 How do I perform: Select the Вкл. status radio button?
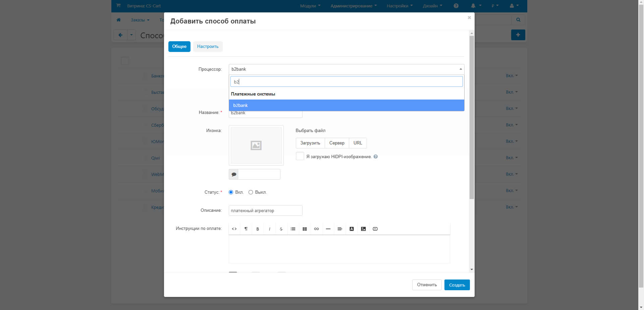tap(231, 192)
